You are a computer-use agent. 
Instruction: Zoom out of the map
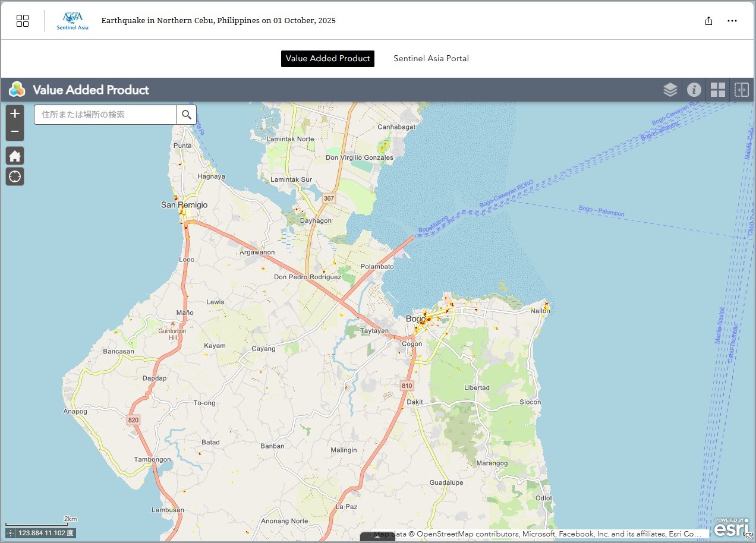pos(15,131)
